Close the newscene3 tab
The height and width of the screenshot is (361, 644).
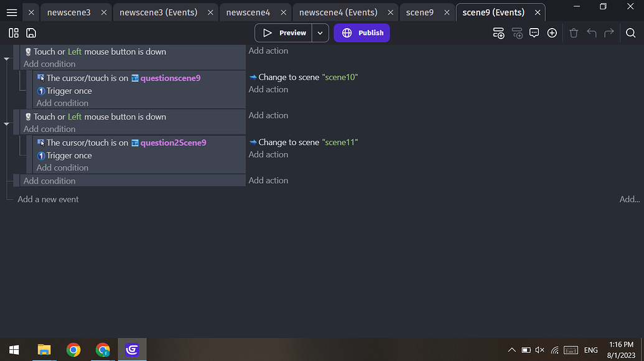(104, 12)
